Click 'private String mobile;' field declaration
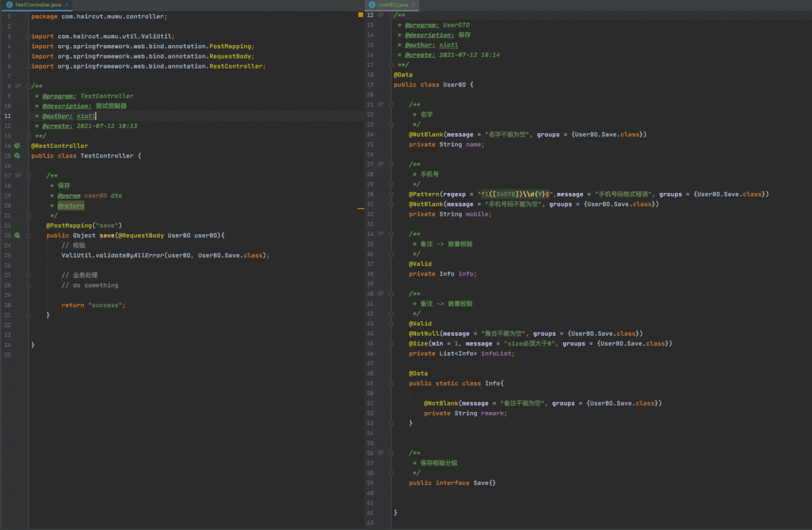 (x=450, y=215)
